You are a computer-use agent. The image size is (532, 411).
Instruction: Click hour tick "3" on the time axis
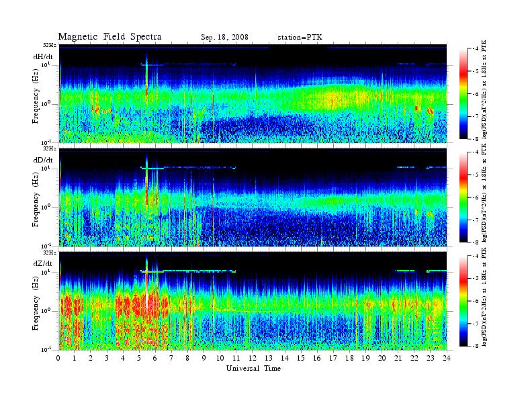[107, 358]
